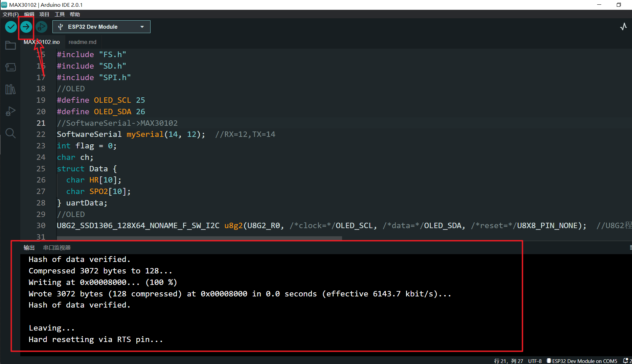Image resolution: width=632 pixels, height=364 pixels.
Task: Switch to the 串口监视器 serial monitor tab
Action: [x=57, y=247]
